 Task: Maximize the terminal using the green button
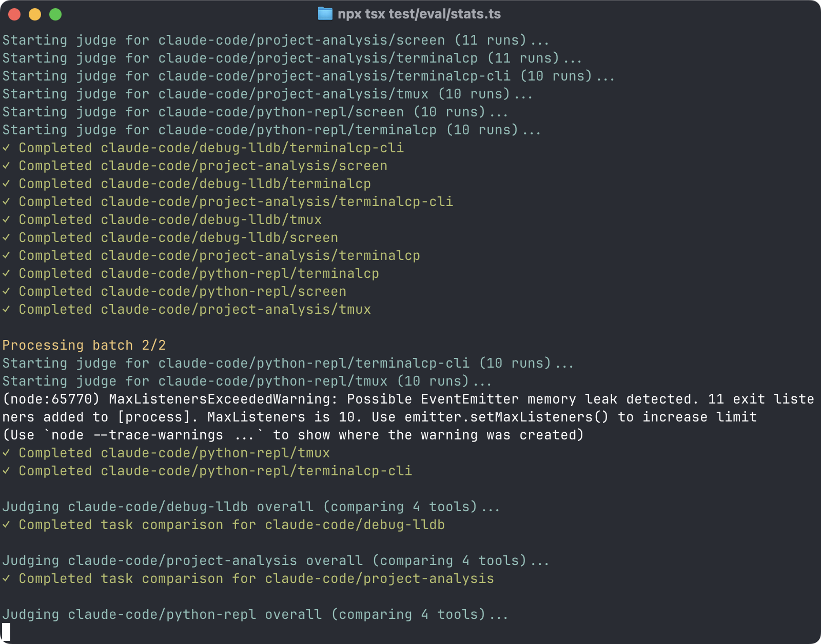tap(55, 14)
